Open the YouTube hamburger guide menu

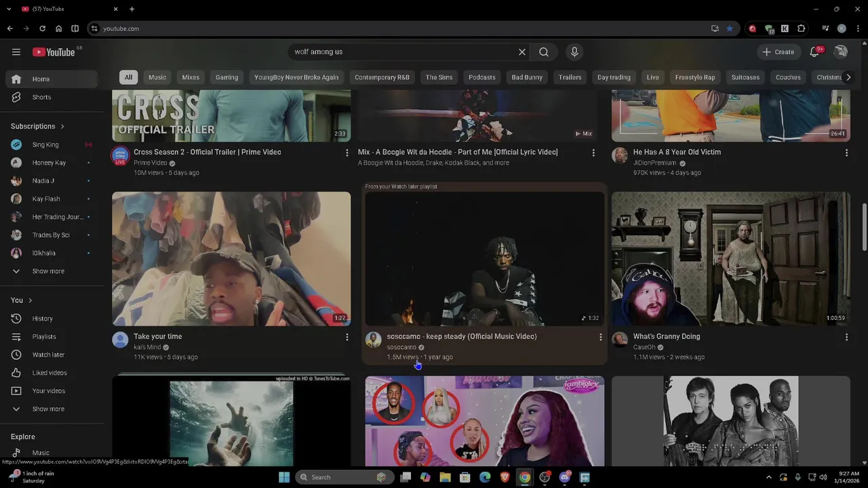coord(16,52)
